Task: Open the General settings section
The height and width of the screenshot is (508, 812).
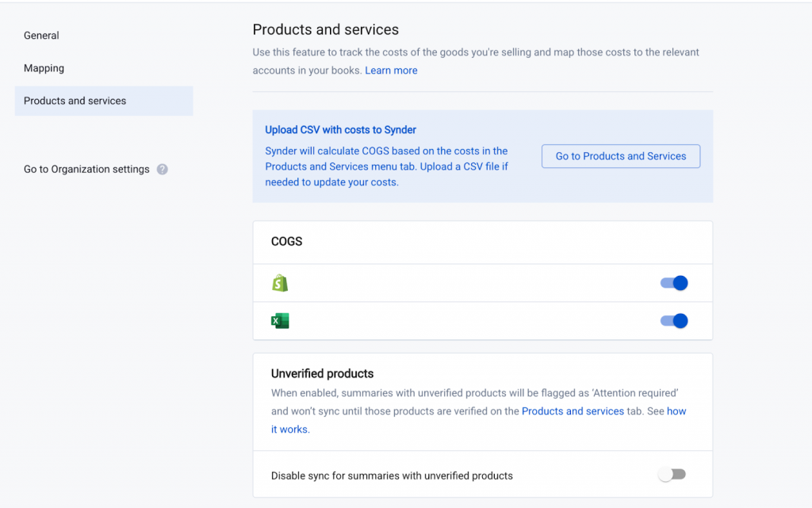Action: coord(41,36)
